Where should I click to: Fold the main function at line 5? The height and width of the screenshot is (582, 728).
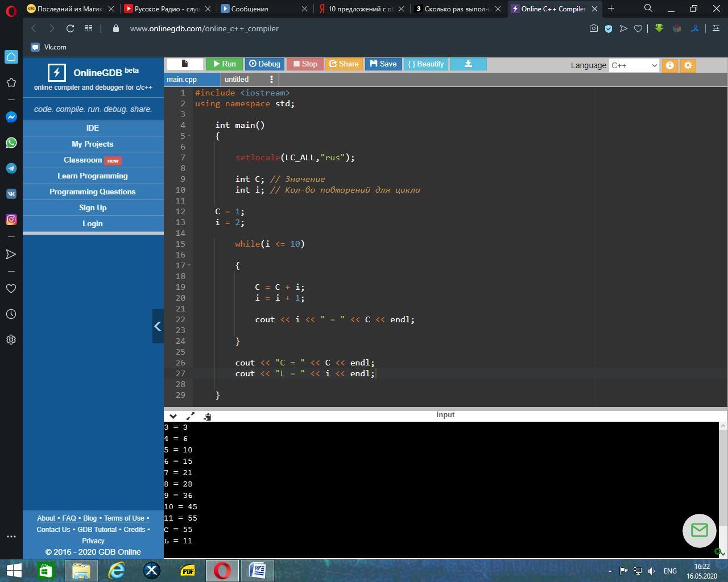[x=189, y=136]
